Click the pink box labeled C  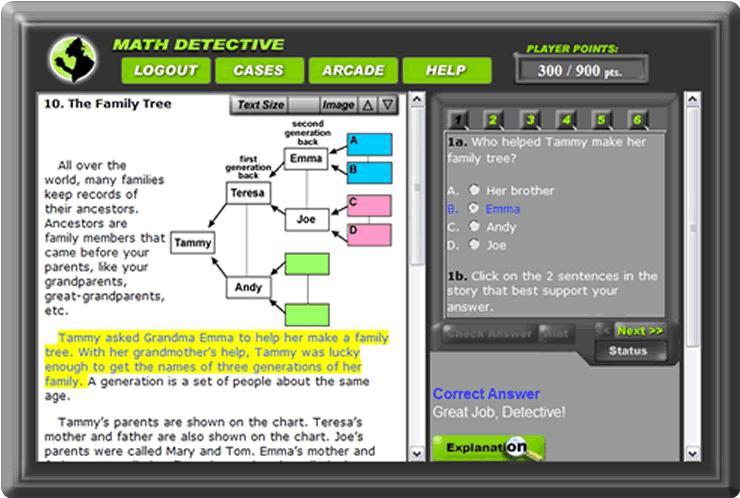tap(370, 206)
